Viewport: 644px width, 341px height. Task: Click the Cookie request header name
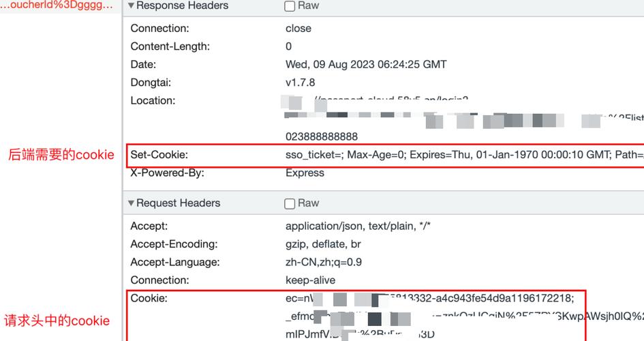coord(149,298)
